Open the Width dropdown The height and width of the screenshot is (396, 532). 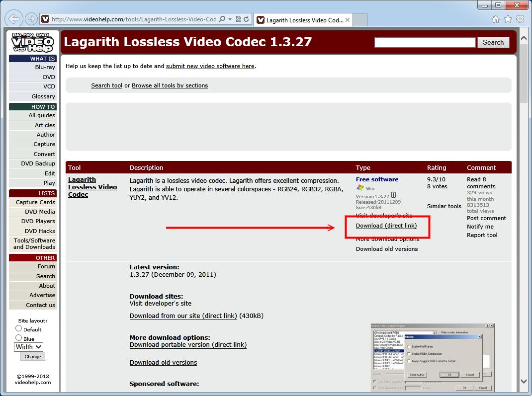[x=28, y=347]
